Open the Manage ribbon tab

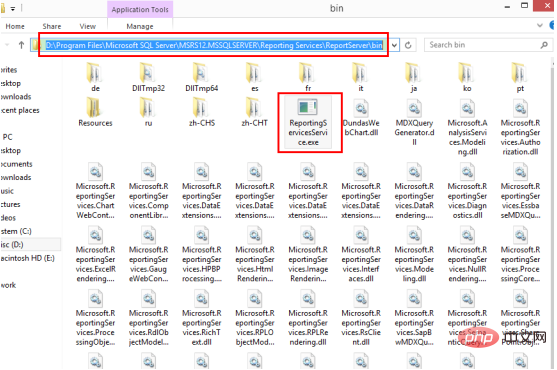coord(140,26)
